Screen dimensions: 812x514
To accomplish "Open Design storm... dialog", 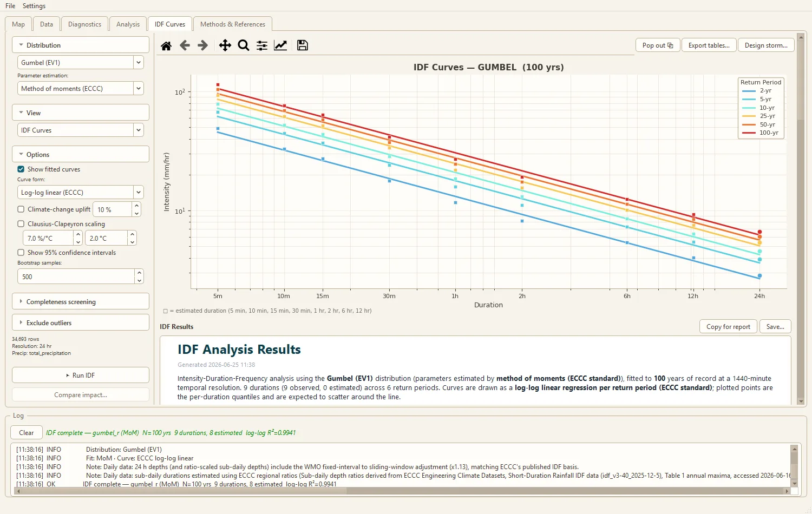I will pyautogui.click(x=766, y=45).
